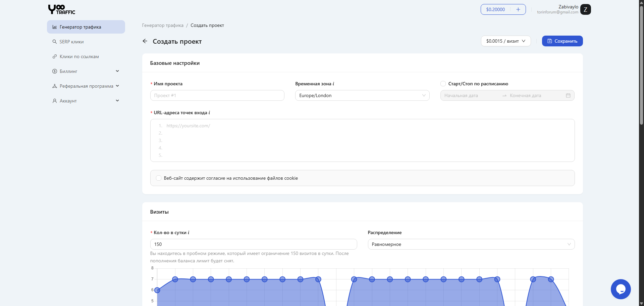Focus the Имя проекта input field
This screenshot has height=306, width=644.
(217, 95)
